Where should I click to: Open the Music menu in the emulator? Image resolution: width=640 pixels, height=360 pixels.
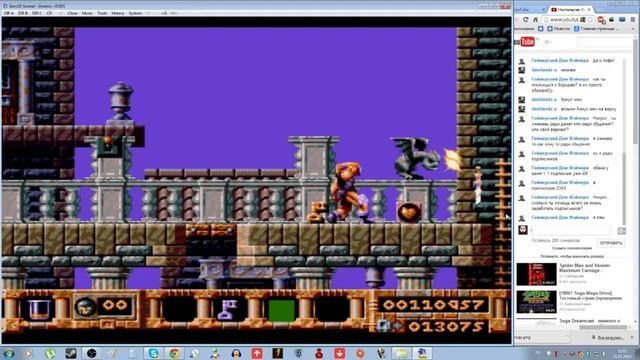[87, 13]
